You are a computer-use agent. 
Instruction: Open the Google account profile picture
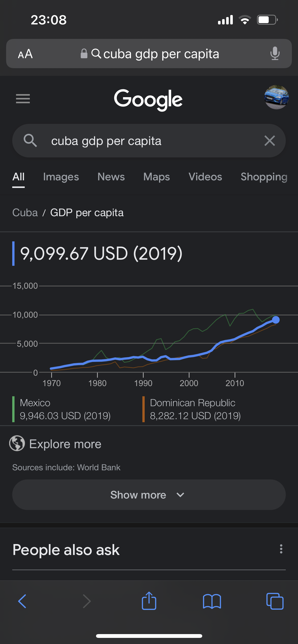click(x=276, y=97)
